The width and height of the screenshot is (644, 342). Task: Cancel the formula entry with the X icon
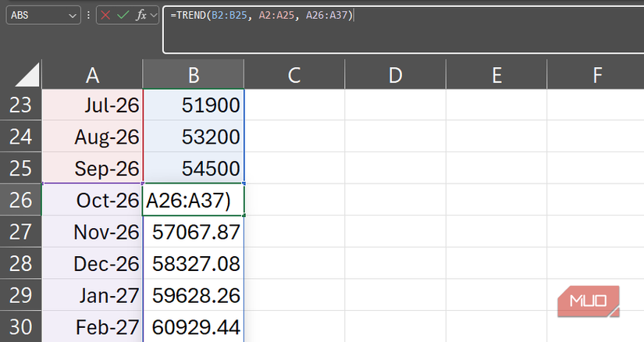pos(105,16)
